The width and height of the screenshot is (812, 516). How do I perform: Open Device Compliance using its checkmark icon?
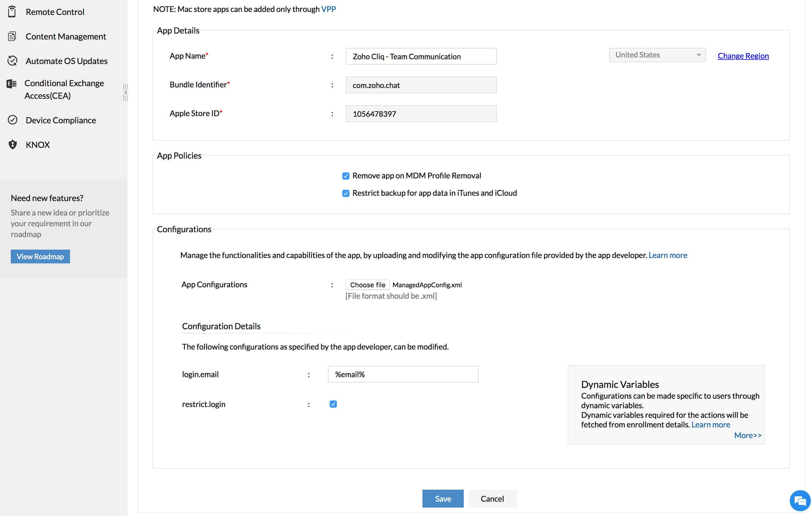point(12,120)
